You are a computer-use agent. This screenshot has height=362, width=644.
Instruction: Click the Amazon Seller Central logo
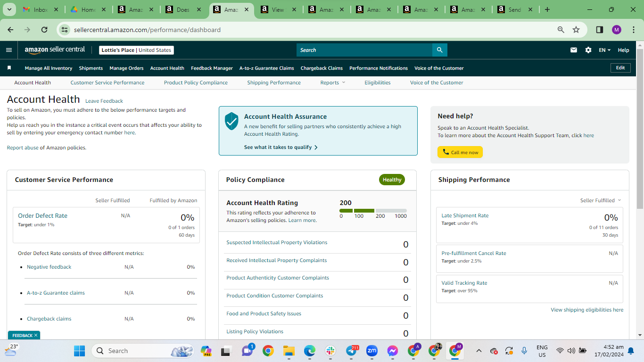click(x=55, y=49)
